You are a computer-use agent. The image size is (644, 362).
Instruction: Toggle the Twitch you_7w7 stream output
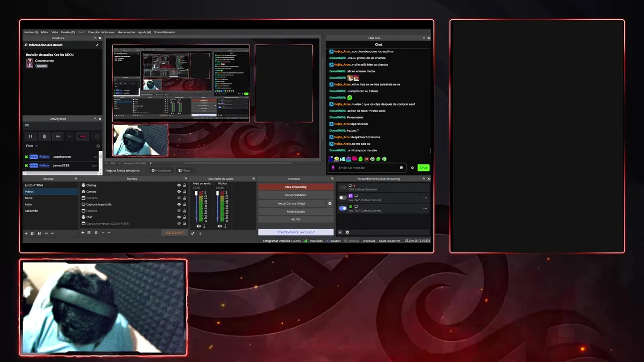(x=343, y=198)
